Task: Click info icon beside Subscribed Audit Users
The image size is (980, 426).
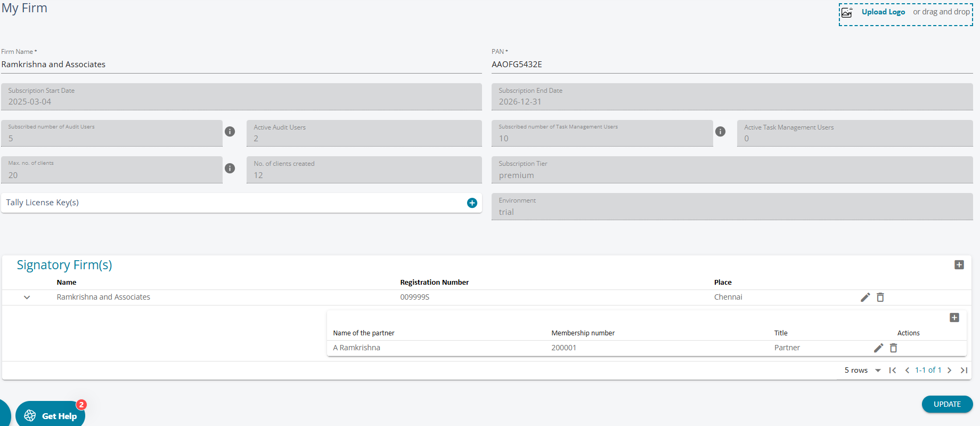Action: [230, 131]
